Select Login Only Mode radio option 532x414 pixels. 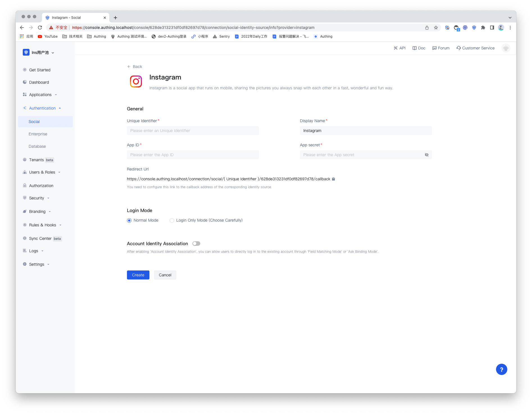tap(172, 220)
